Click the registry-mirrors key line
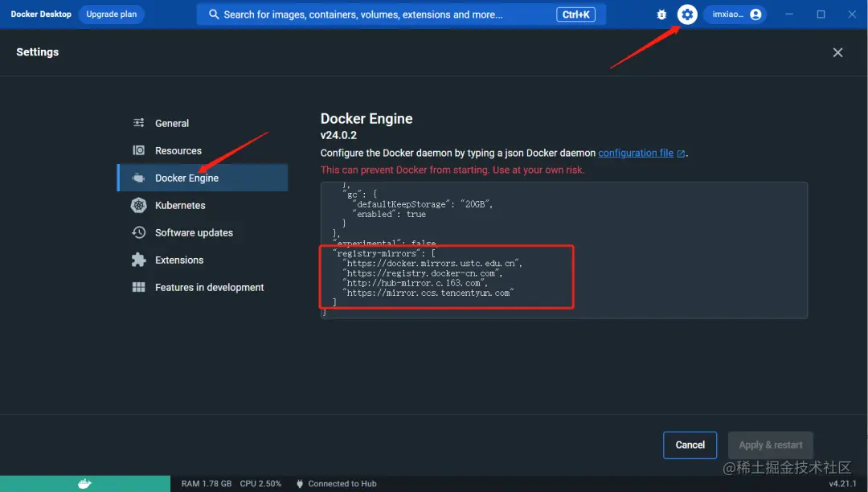 pyautogui.click(x=385, y=253)
